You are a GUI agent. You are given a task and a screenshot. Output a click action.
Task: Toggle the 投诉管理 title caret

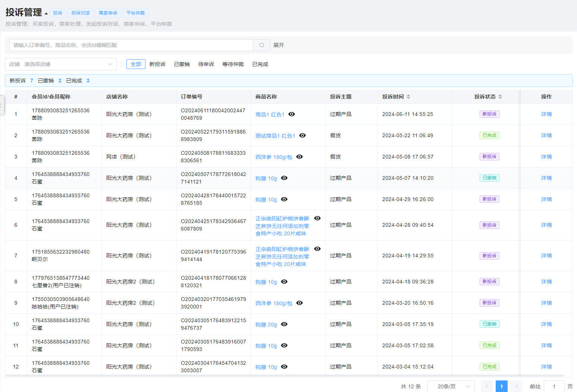46,13
